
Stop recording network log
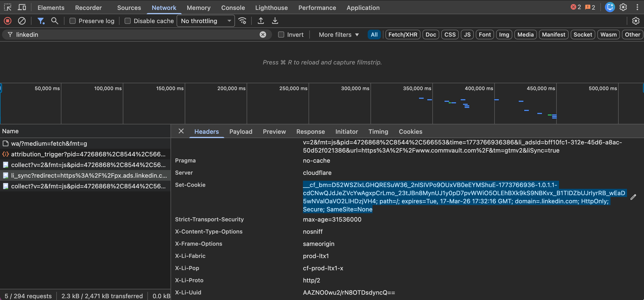click(8, 21)
